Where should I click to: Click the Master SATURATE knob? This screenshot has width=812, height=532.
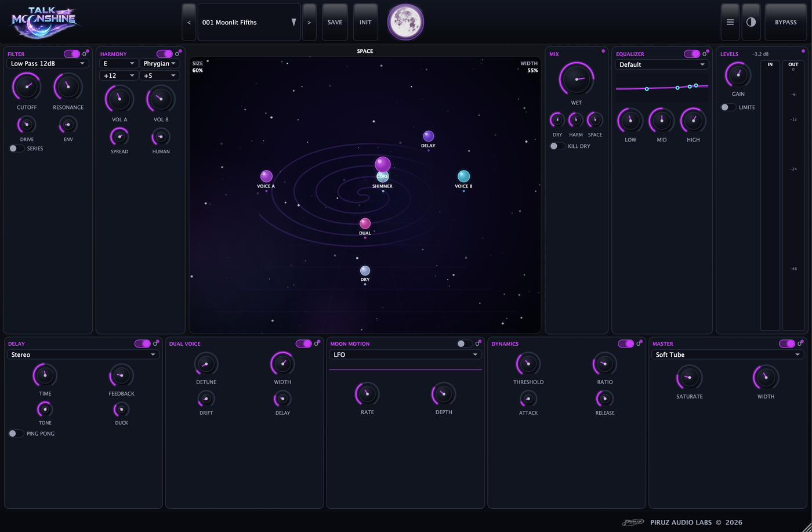[689, 378]
